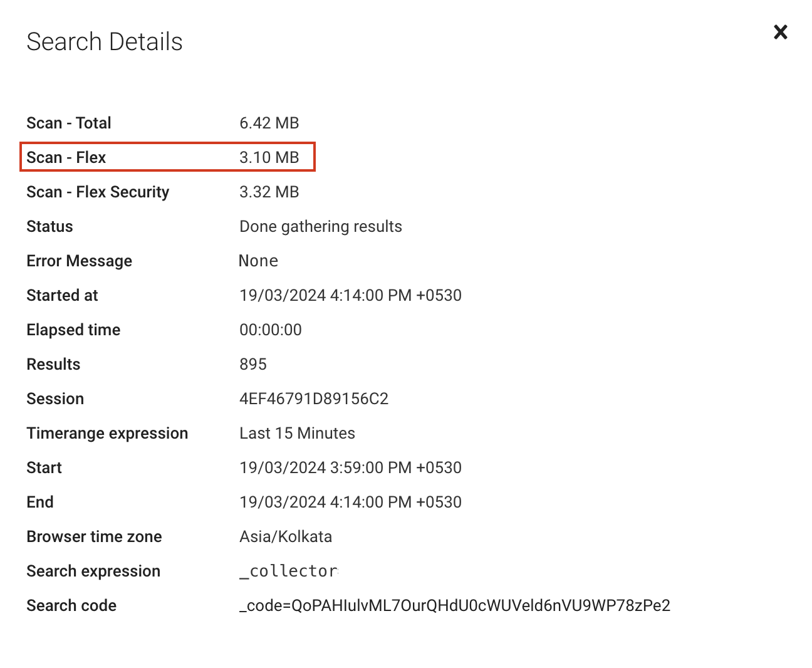Click the Done gathering results status text
The image size is (812, 668).
pos(320,226)
